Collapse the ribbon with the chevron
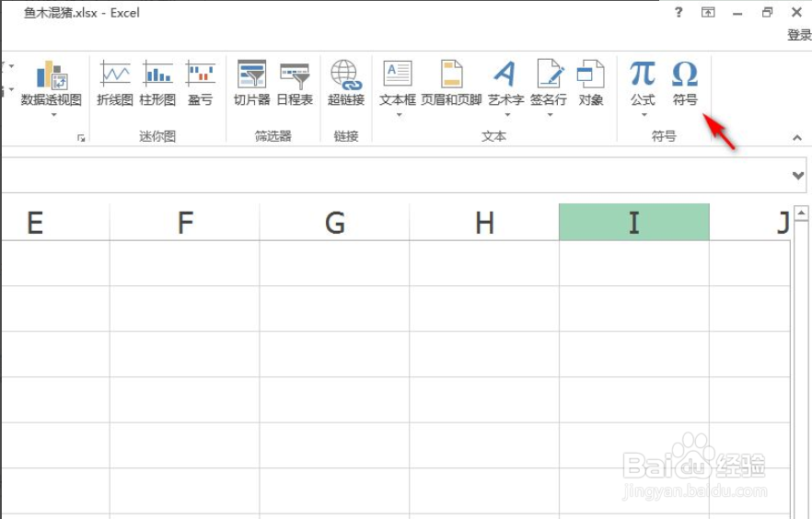The image size is (812, 519). (x=797, y=138)
